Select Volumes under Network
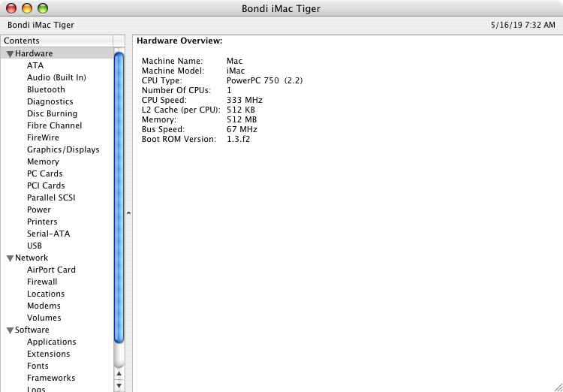Screen dimensions: 563x392 point(44,318)
